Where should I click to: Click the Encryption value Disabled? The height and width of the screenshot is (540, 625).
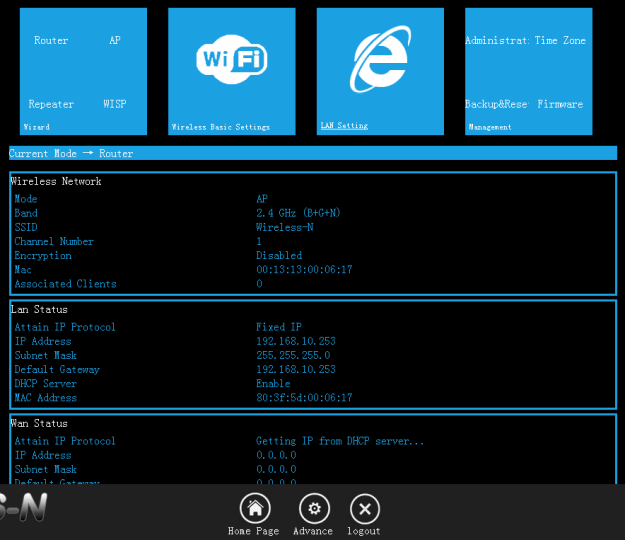click(279, 255)
